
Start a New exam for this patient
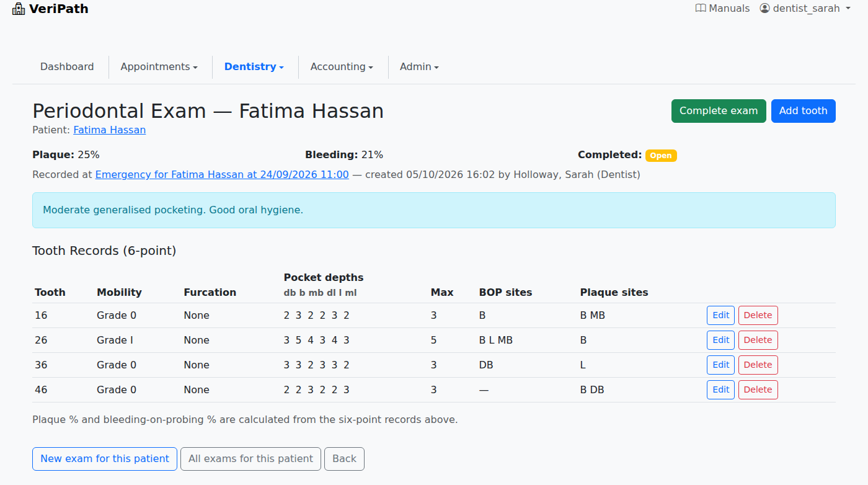click(x=105, y=459)
